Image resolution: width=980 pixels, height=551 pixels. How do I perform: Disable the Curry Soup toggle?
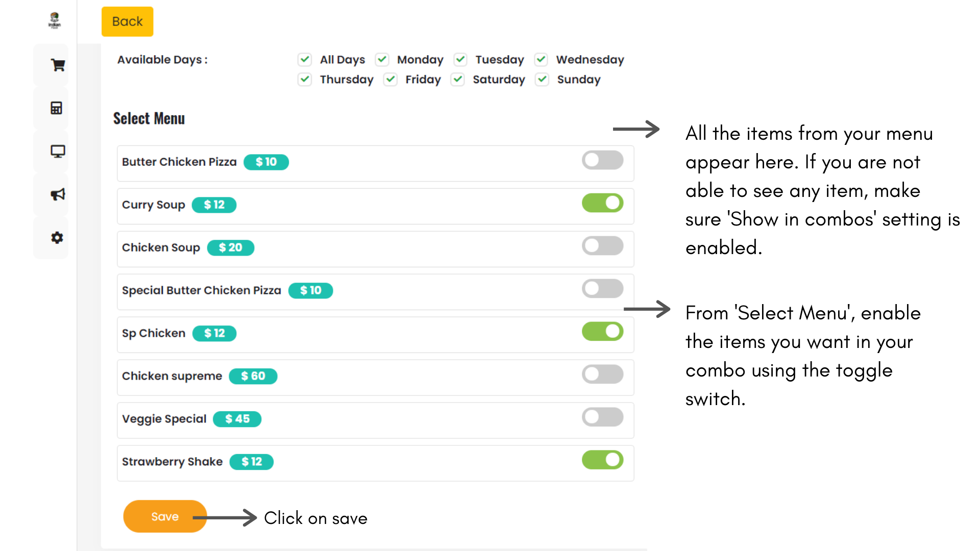pyautogui.click(x=602, y=203)
